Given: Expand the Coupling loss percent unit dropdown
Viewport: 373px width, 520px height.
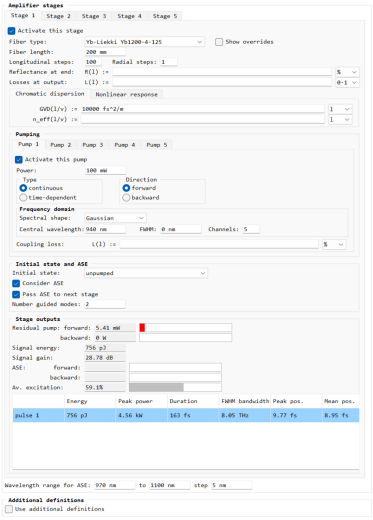Looking at the screenshot, I should pos(334,244).
